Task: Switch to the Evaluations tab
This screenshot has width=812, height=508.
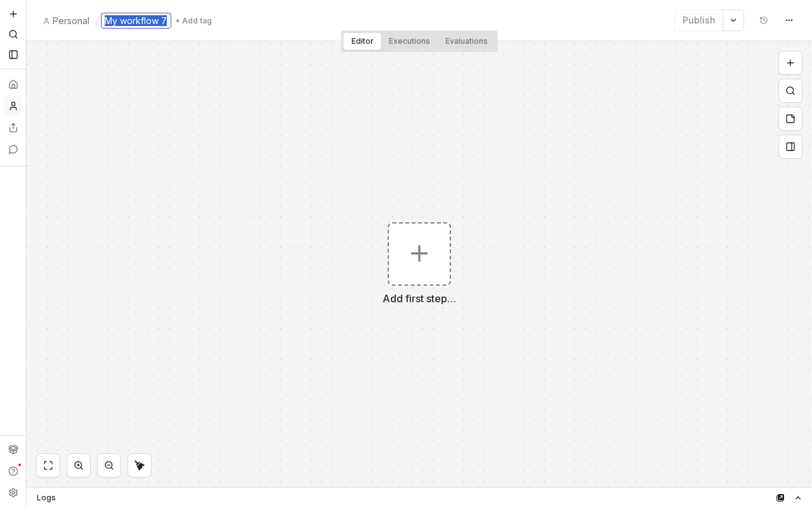Action: coord(466,41)
